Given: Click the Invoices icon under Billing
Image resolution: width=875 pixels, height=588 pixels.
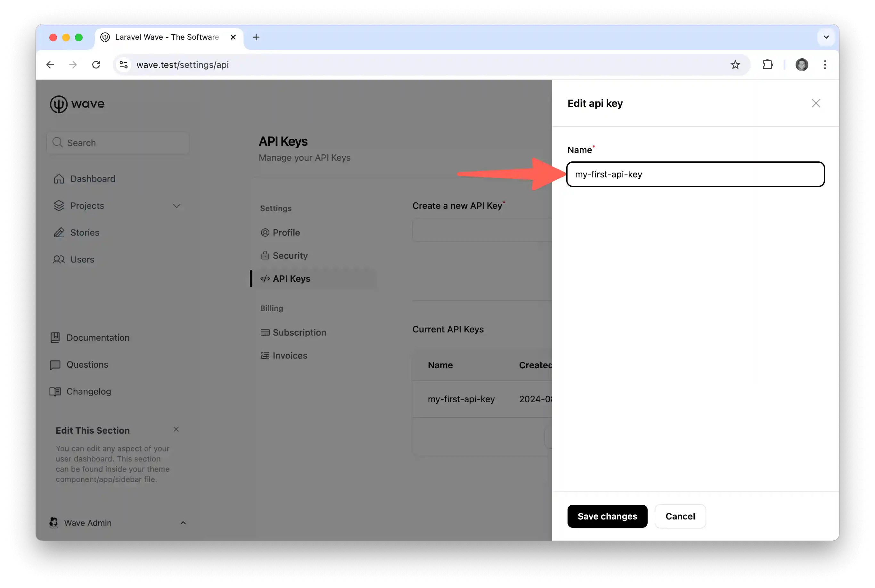Looking at the screenshot, I should 265,355.
